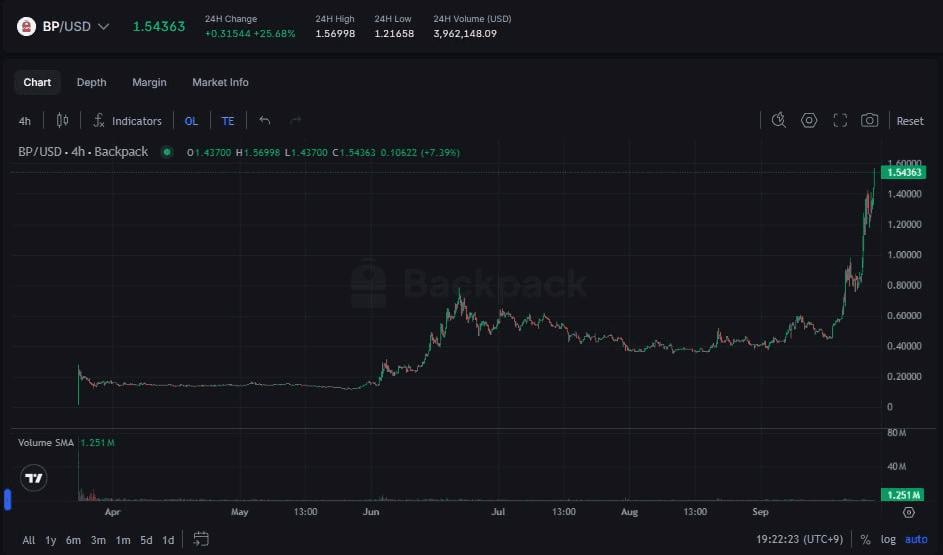Click the header last price 1.54363
The height and width of the screenshot is (555, 943).
159,26
